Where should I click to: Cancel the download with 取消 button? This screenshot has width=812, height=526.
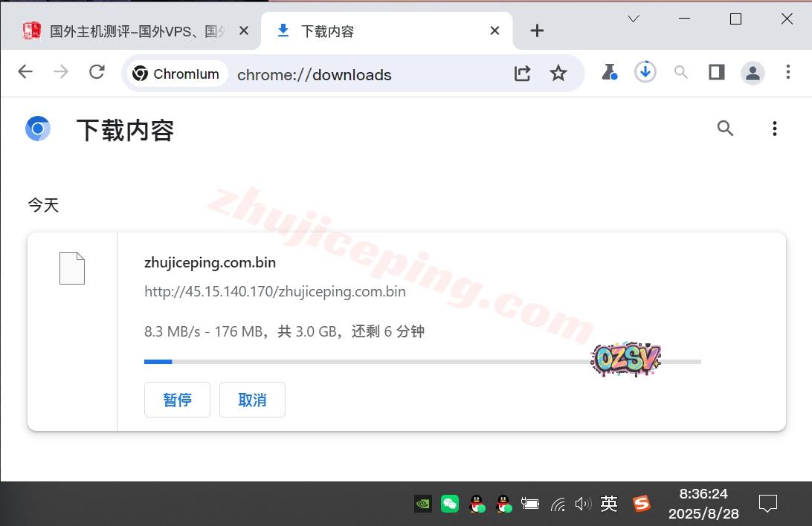(x=252, y=400)
